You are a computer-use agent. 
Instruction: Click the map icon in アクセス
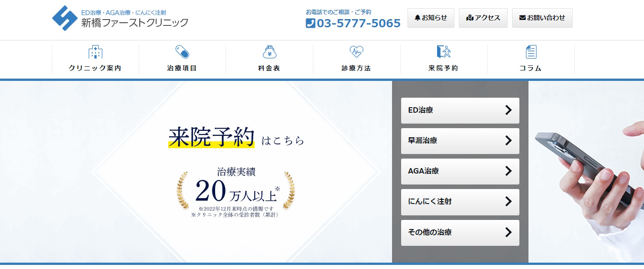tap(470, 18)
